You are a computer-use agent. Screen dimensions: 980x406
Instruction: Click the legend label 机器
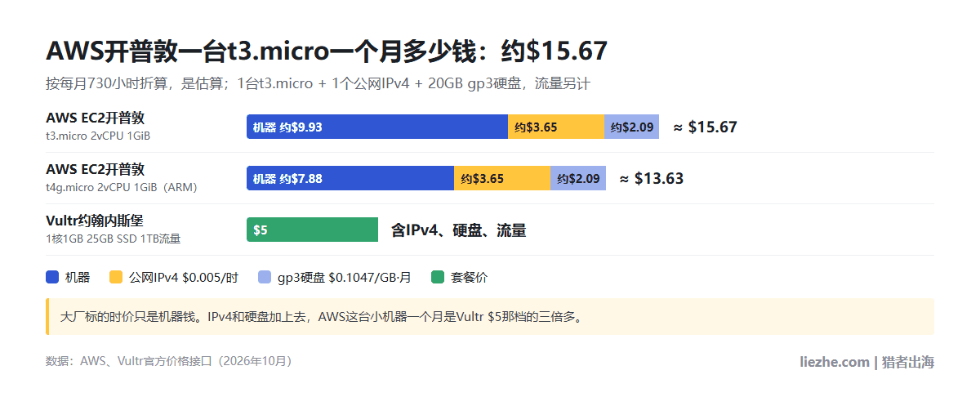(x=78, y=278)
